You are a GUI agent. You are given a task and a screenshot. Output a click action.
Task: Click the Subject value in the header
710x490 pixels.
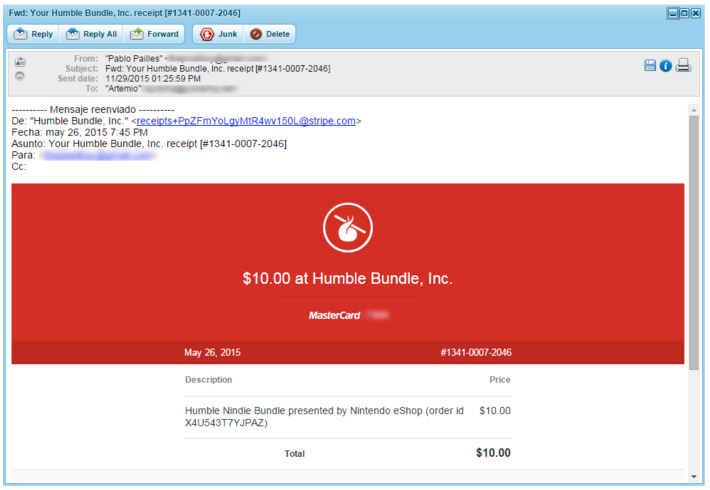coord(218,69)
